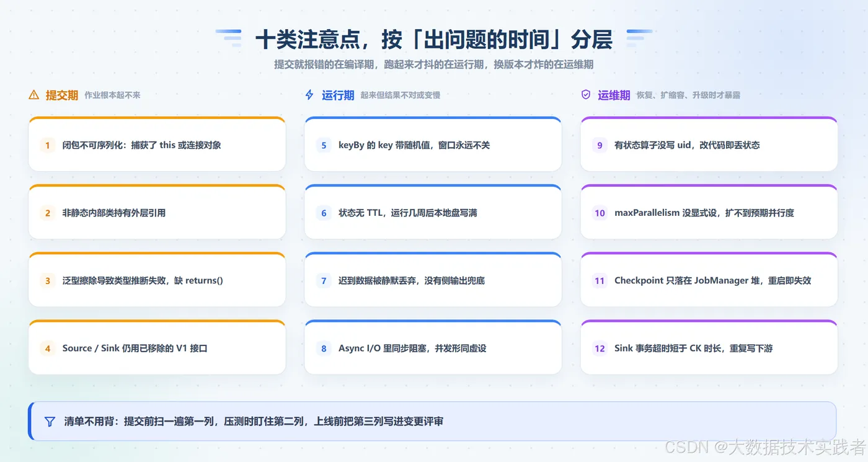Screen dimensions: 868x462
Task: Select the 运维期 column heading
Action: point(614,95)
